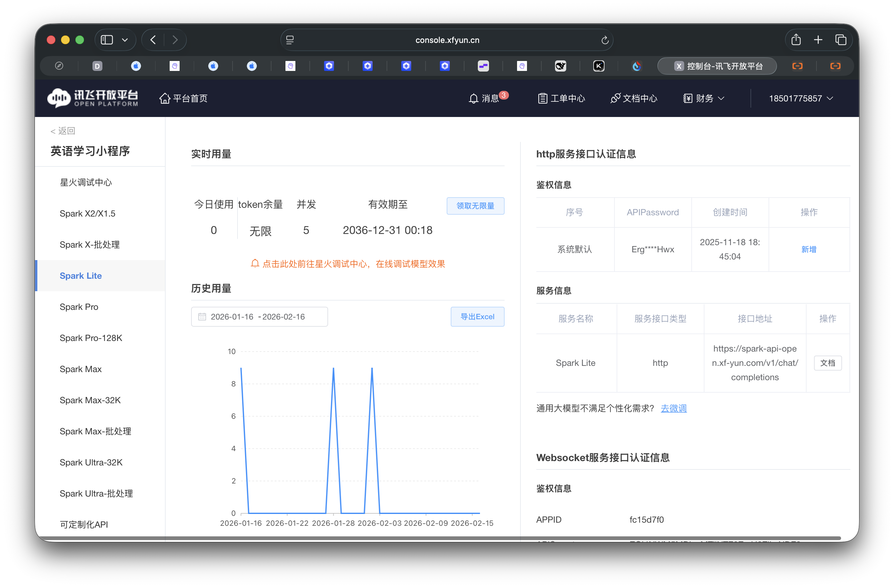Click the browser share icon
This screenshot has height=588, width=894.
click(796, 40)
